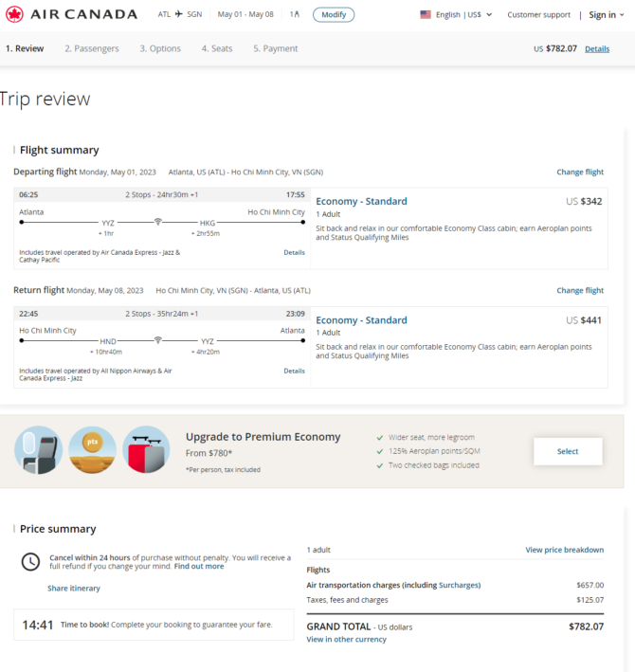Open View price breakdown
This screenshot has width=635, height=672.
click(x=564, y=550)
